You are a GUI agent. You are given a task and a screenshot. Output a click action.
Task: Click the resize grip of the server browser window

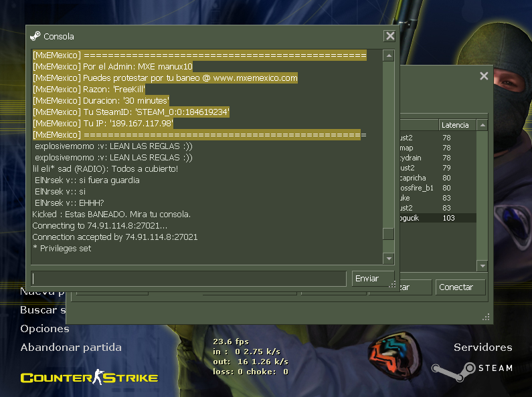coord(486,317)
